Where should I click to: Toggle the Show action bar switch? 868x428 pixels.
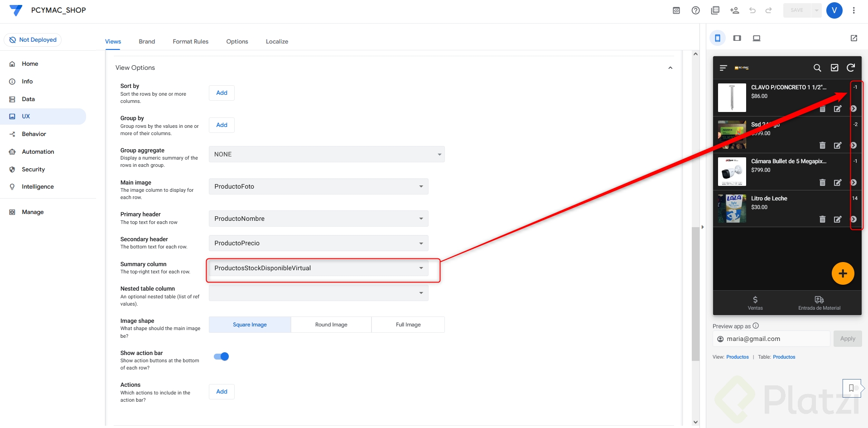click(x=222, y=356)
